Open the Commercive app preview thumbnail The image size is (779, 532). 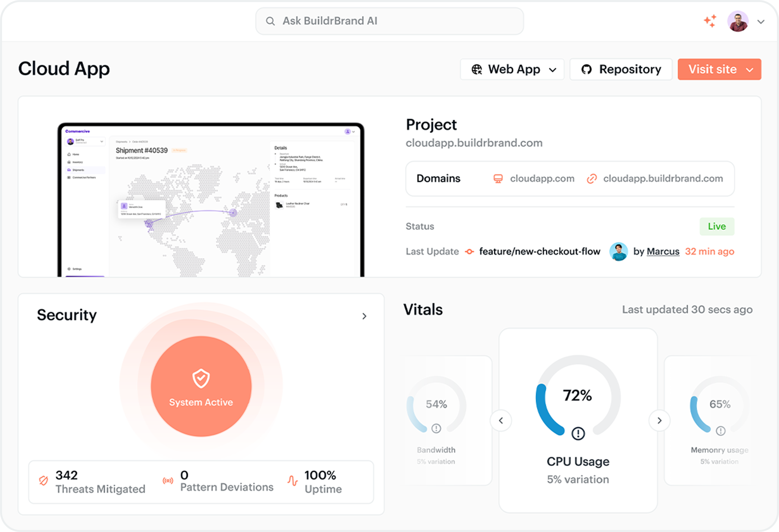coord(211,200)
